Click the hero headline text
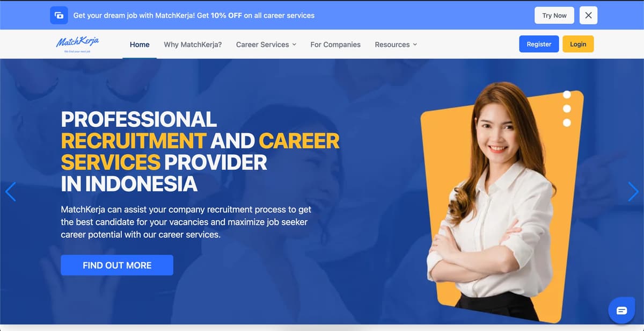Image resolution: width=644 pixels, height=331 pixels. [200, 151]
